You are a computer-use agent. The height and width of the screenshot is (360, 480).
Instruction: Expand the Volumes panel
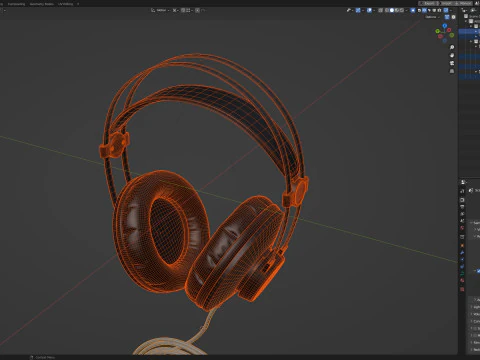click(x=475, y=314)
